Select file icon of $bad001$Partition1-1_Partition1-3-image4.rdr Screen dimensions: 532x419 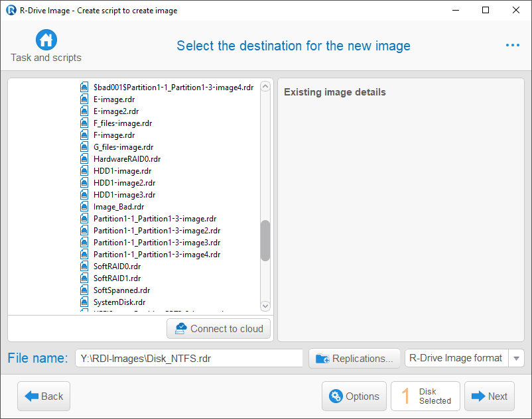[x=84, y=88]
